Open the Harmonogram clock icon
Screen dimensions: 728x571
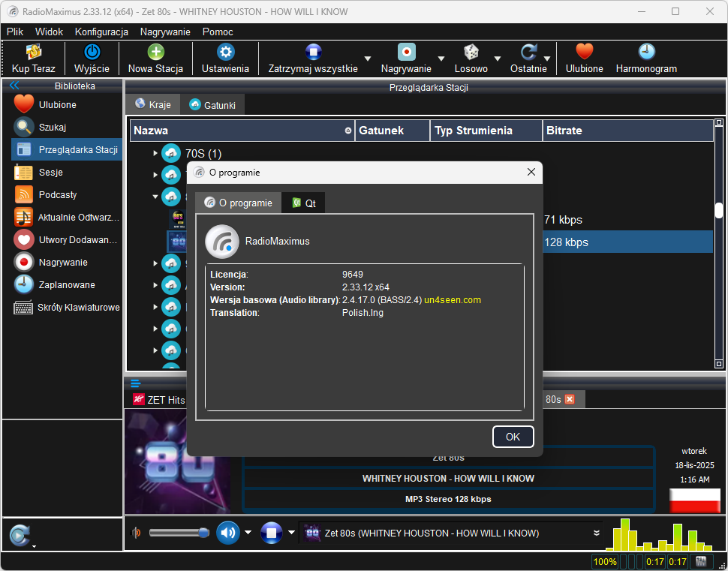click(x=646, y=52)
